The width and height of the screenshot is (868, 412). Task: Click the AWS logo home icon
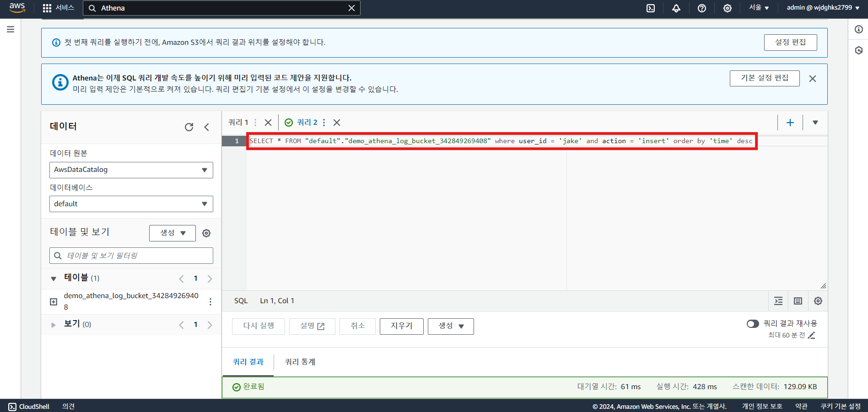(17, 8)
